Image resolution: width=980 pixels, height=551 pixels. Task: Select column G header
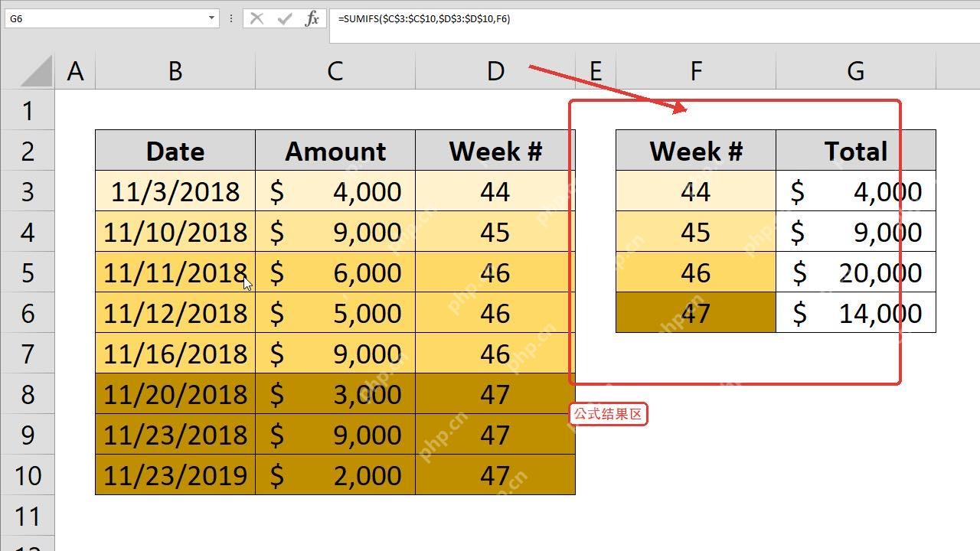pos(856,71)
